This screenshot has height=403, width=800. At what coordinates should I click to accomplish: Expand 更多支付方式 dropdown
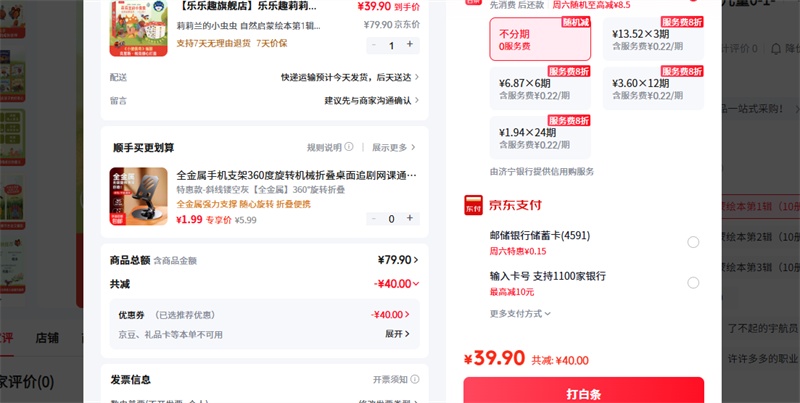point(520,314)
